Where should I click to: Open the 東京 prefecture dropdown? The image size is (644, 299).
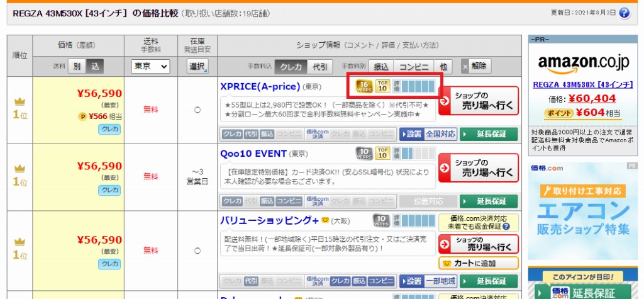tap(150, 66)
